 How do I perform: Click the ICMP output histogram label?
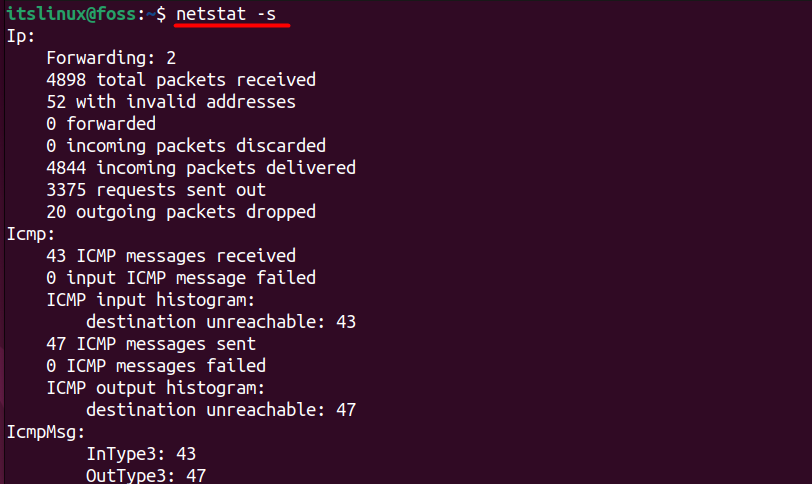(156, 388)
